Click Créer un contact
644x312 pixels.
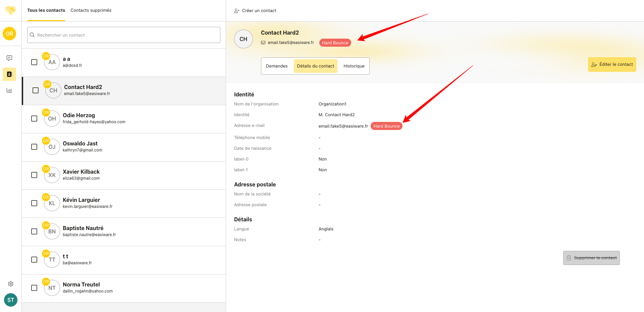[255, 11]
